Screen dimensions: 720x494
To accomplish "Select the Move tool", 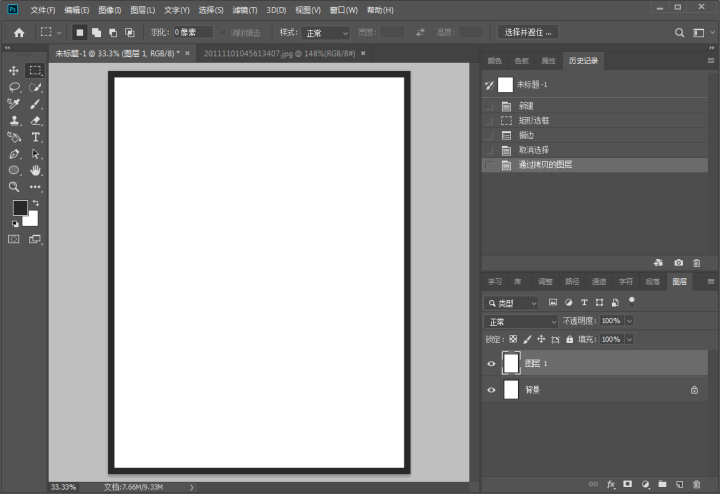I will pyautogui.click(x=14, y=70).
